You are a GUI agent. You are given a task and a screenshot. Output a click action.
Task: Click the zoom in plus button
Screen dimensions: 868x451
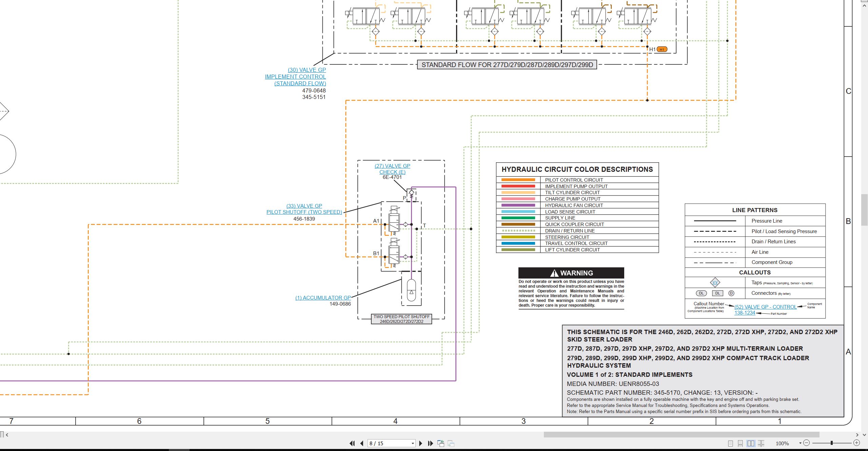click(x=857, y=443)
